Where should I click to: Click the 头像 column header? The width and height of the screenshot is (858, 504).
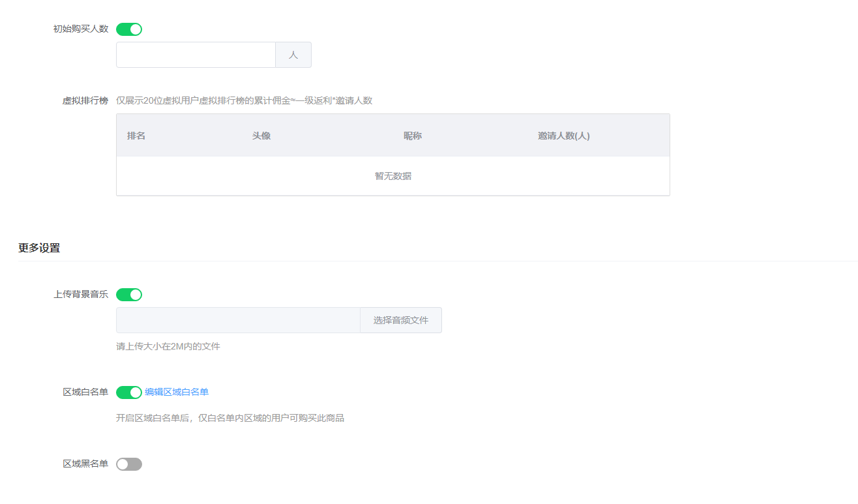(x=261, y=135)
